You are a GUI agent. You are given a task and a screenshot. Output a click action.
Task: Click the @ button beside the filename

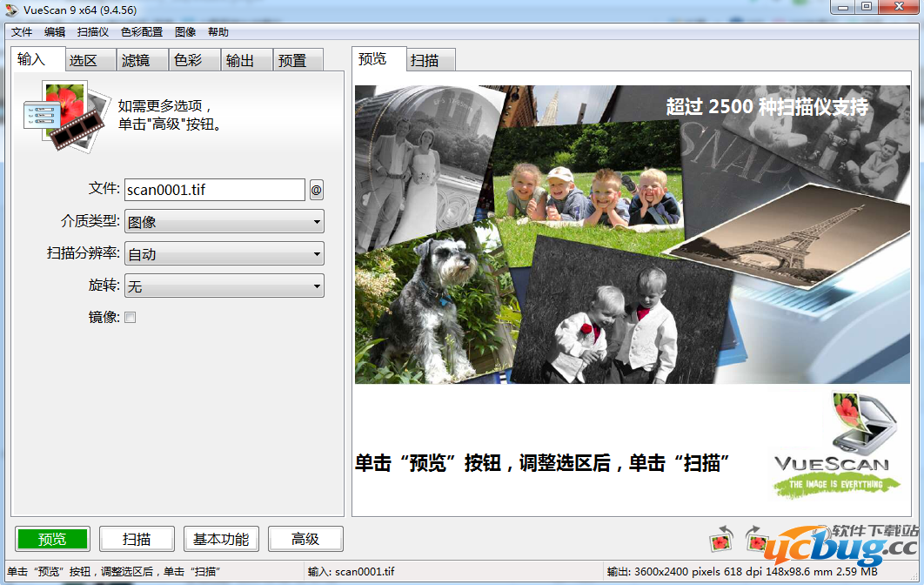[x=316, y=189]
